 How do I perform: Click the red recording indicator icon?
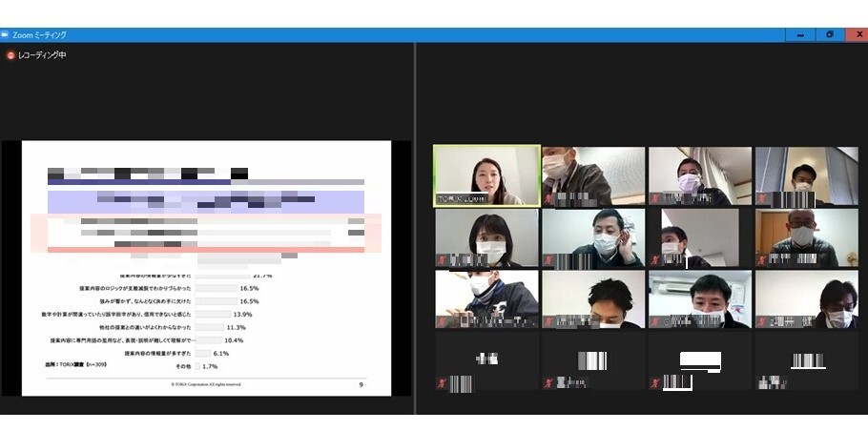click(x=11, y=55)
